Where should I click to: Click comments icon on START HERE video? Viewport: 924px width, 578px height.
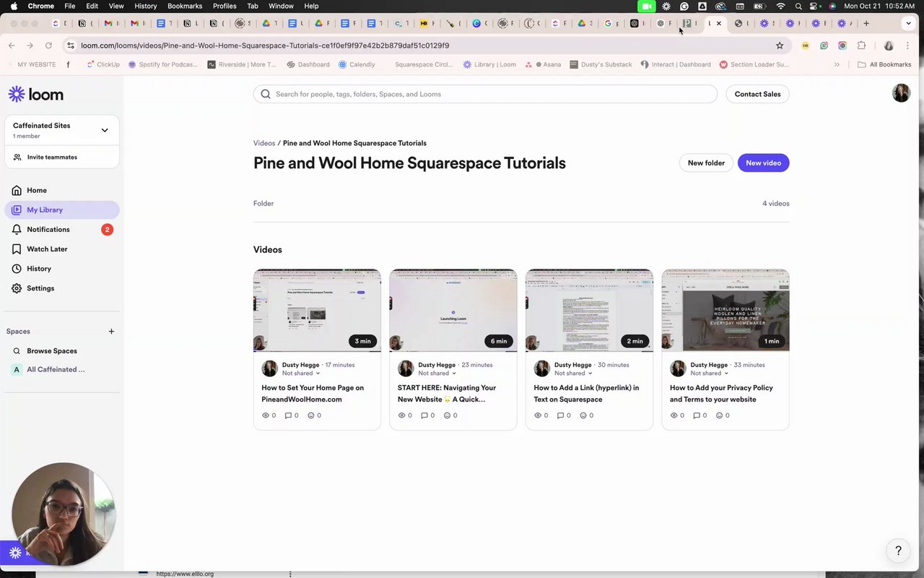coord(424,415)
